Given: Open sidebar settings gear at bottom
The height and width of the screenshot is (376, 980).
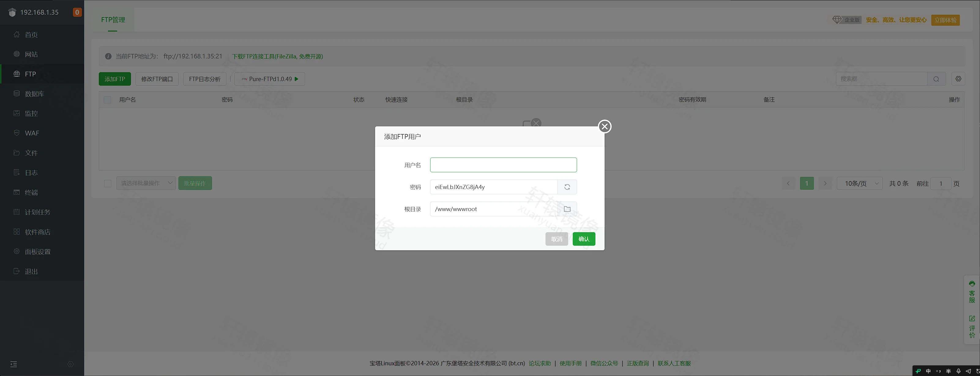Looking at the screenshot, I should (x=70, y=364).
